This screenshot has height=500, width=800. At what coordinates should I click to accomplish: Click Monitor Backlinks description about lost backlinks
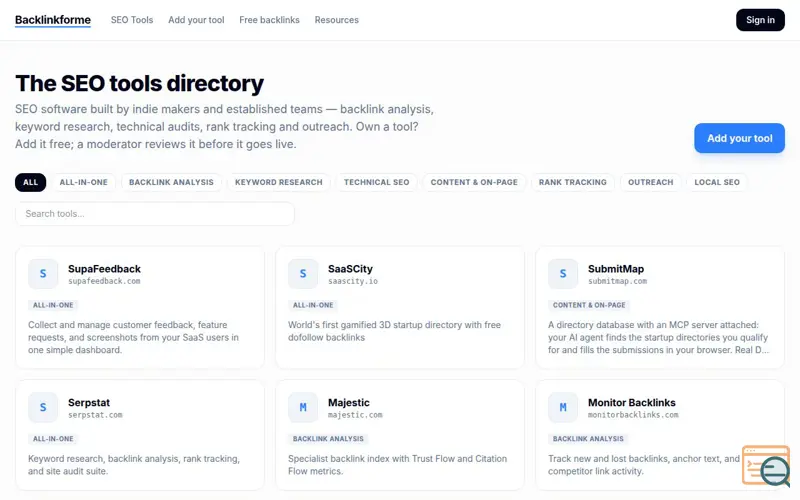pyautogui.click(x=644, y=465)
